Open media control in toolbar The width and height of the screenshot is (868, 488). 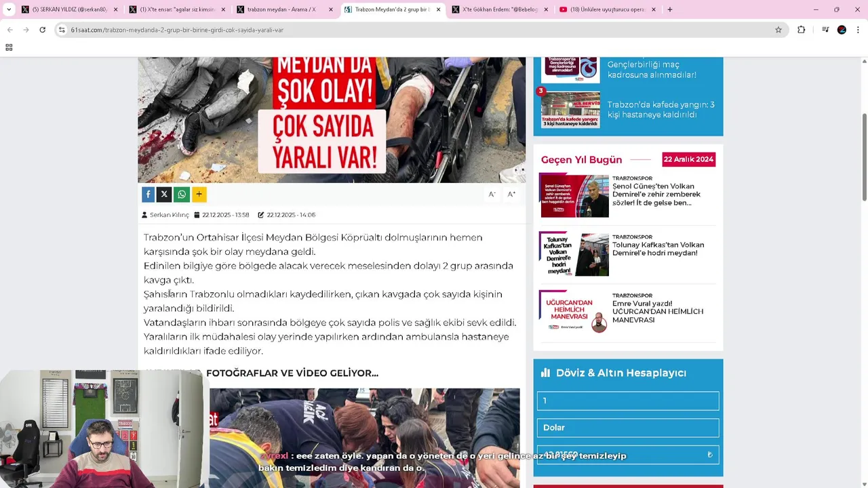[x=825, y=30]
